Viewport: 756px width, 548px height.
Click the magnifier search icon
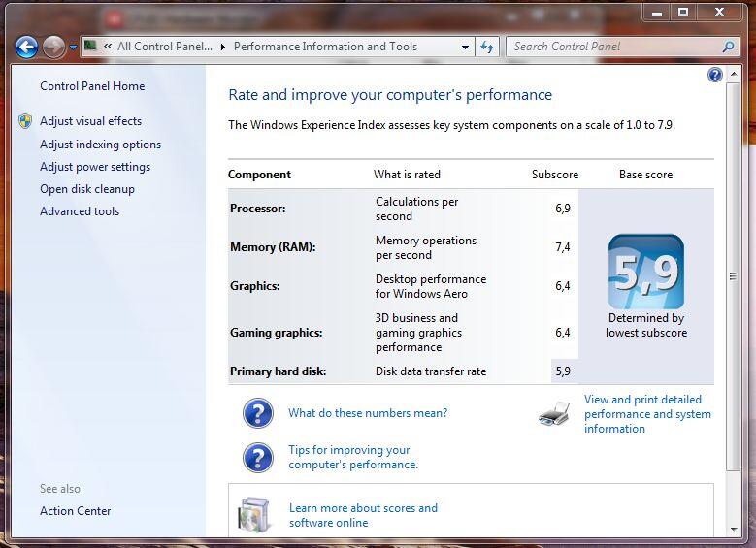(x=729, y=47)
